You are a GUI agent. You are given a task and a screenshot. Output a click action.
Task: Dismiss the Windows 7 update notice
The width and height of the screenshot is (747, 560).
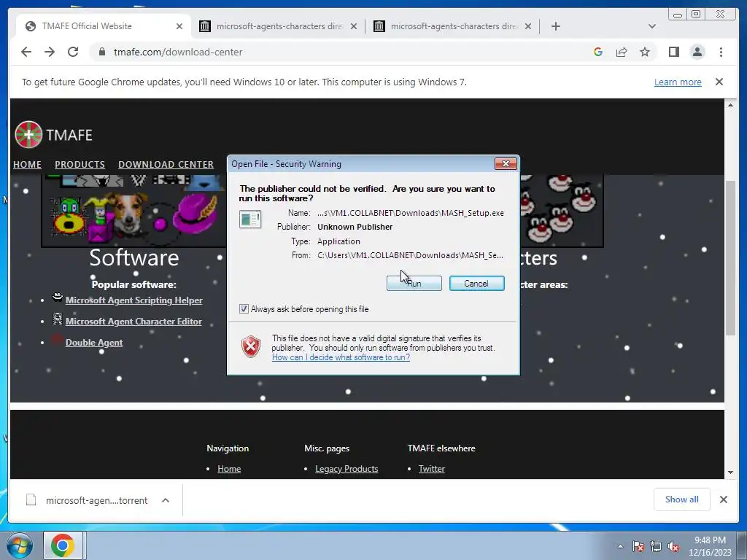click(719, 82)
